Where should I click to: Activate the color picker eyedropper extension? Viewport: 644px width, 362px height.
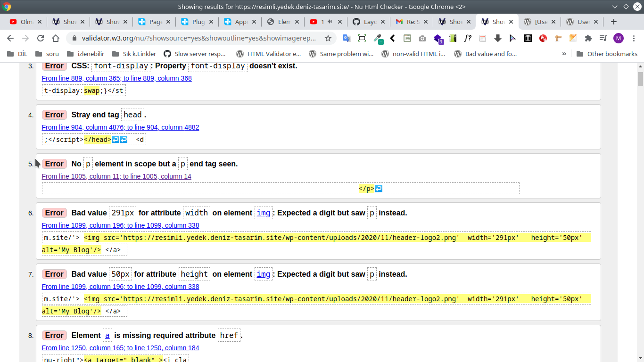[x=378, y=39]
